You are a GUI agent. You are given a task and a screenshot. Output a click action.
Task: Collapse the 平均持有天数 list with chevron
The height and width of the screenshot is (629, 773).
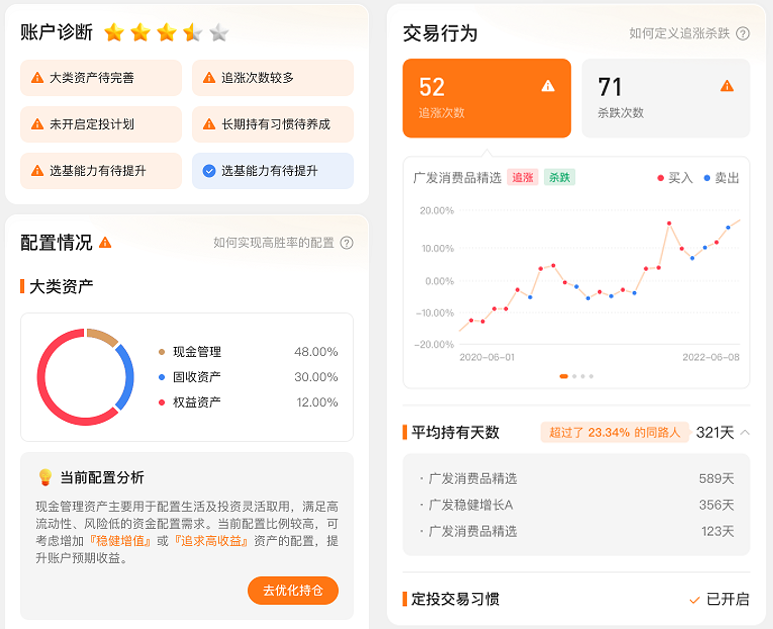click(x=745, y=432)
